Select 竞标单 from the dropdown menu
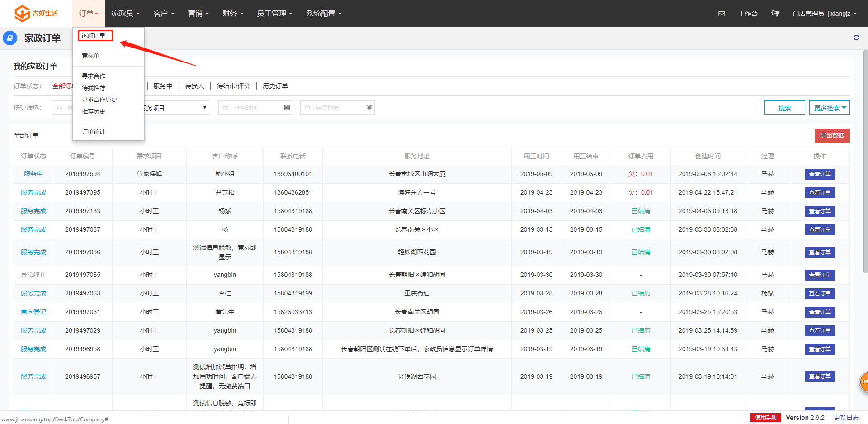 (90, 56)
